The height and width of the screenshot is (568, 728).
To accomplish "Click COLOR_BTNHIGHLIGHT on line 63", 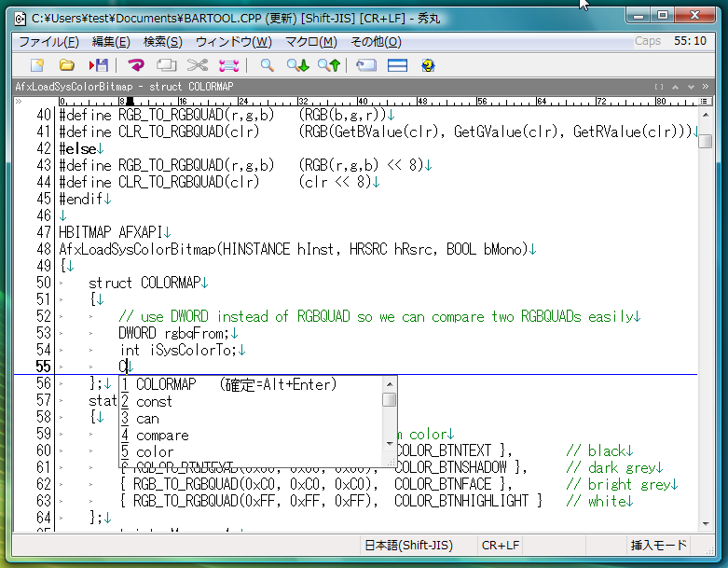I will coord(461,501).
